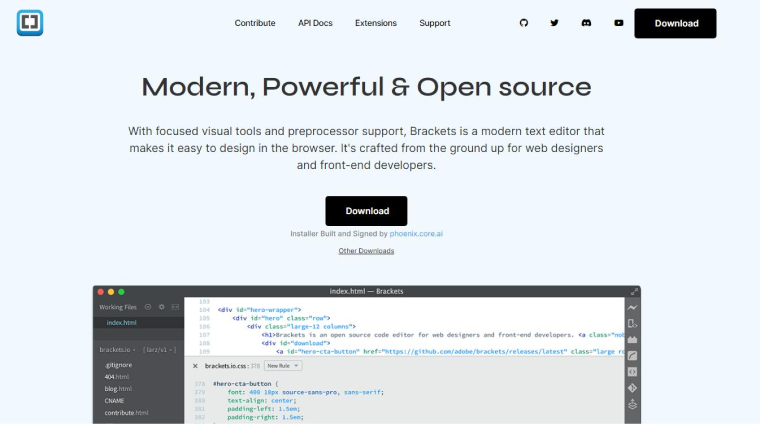Click the curve icon in editor right toolbar
Screen dimensions: 760x424
pos(633,356)
